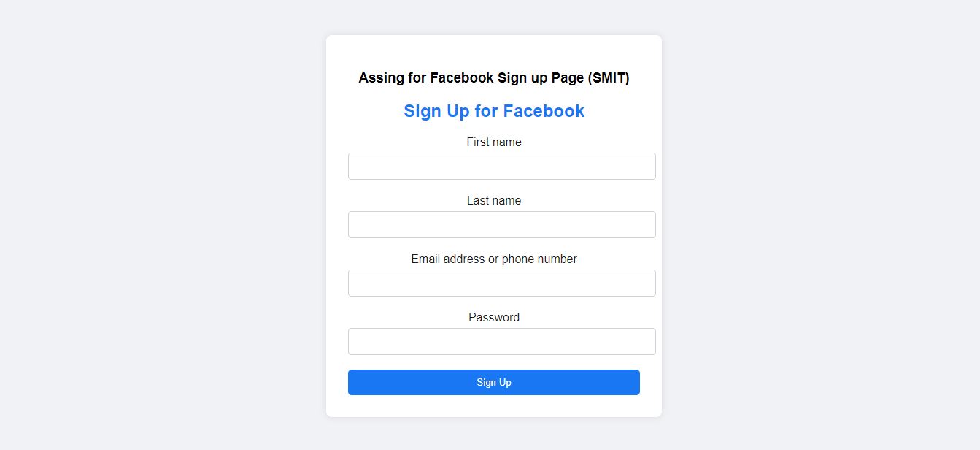Focus the Last name text box
980x450 pixels.
pyautogui.click(x=502, y=224)
